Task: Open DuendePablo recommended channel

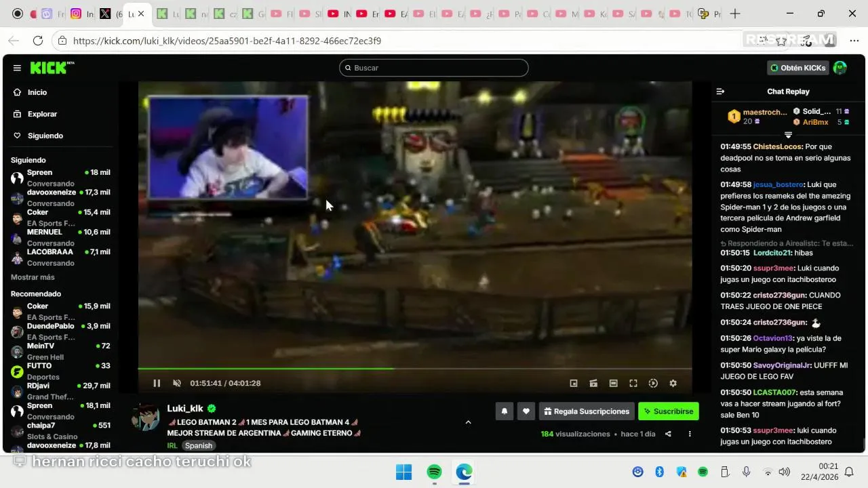Action: tap(60, 331)
